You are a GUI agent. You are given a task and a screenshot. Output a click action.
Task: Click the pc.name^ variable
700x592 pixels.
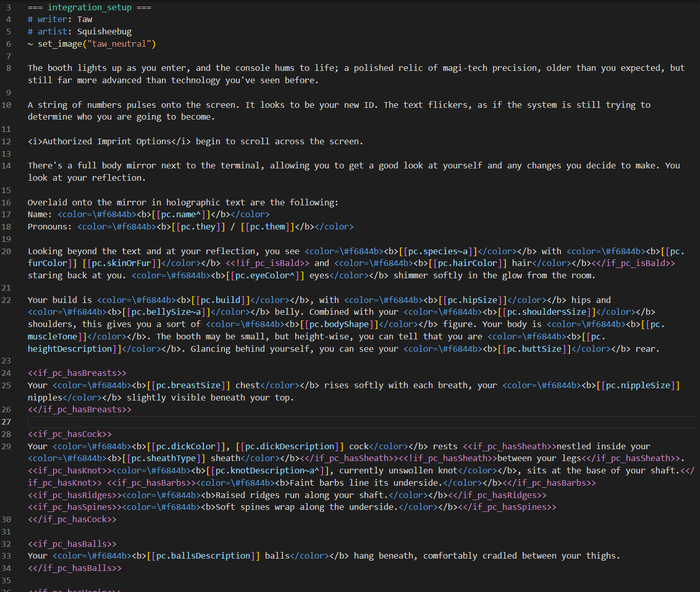pyautogui.click(x=181, y=215)
